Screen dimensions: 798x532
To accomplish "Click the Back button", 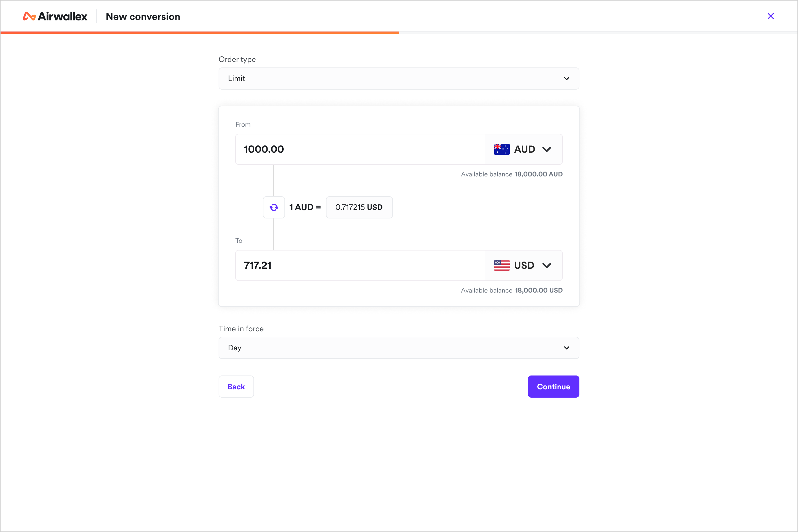I will [x=236, y=387].
